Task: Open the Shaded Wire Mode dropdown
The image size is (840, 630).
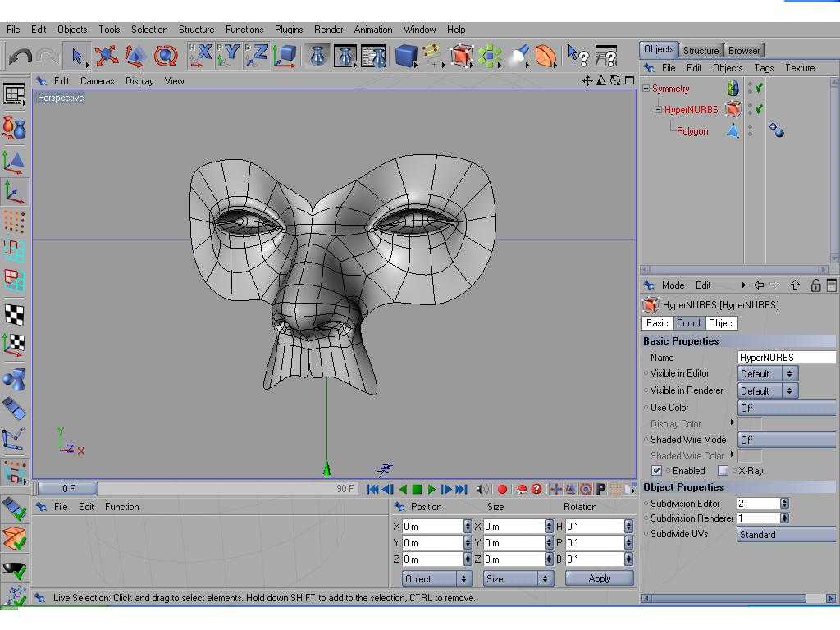Action: tap(786, 440)
